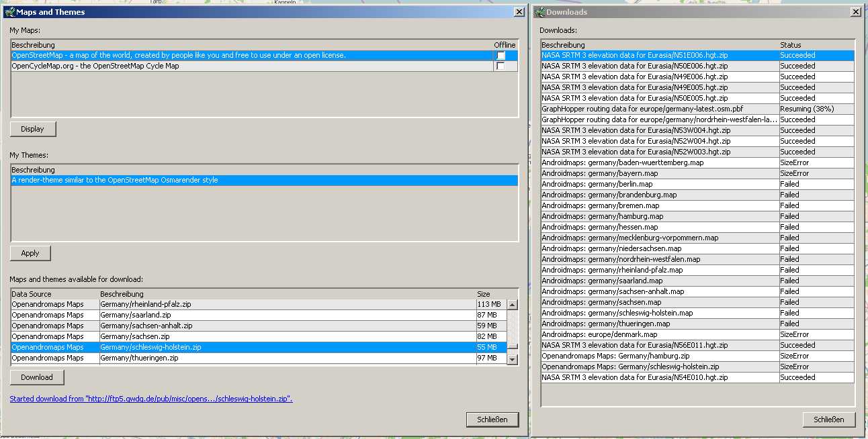Click the Maps and Themes window title icon

click(9, 12)
